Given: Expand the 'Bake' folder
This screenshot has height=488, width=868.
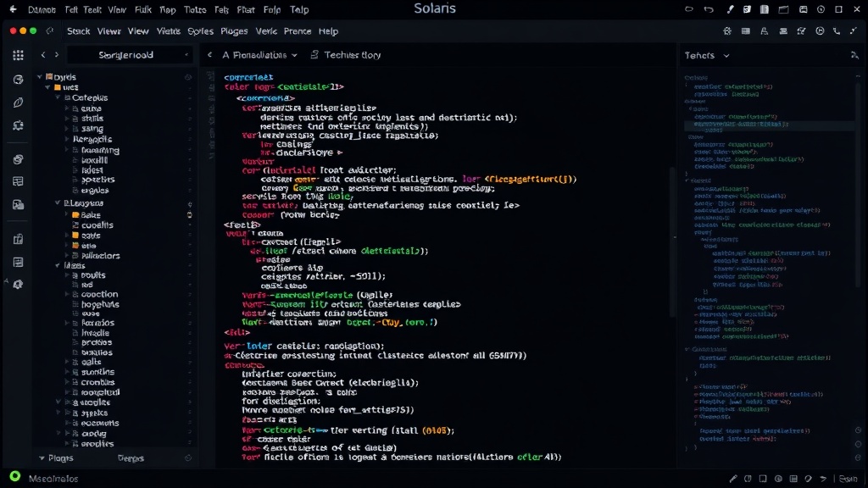Looking at the screenshot, I should (x=67, y=214).
